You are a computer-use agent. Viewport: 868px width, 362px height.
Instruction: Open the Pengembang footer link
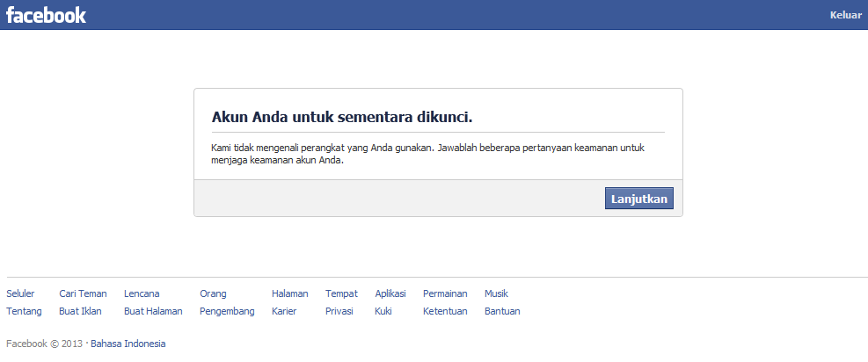(227, 311)
